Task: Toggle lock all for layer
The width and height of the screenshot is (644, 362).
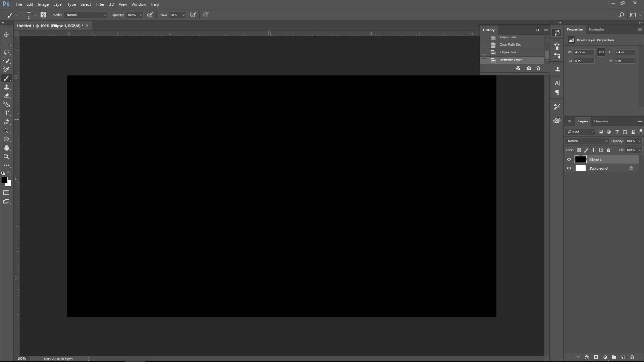Action: [x=608, y=150]
